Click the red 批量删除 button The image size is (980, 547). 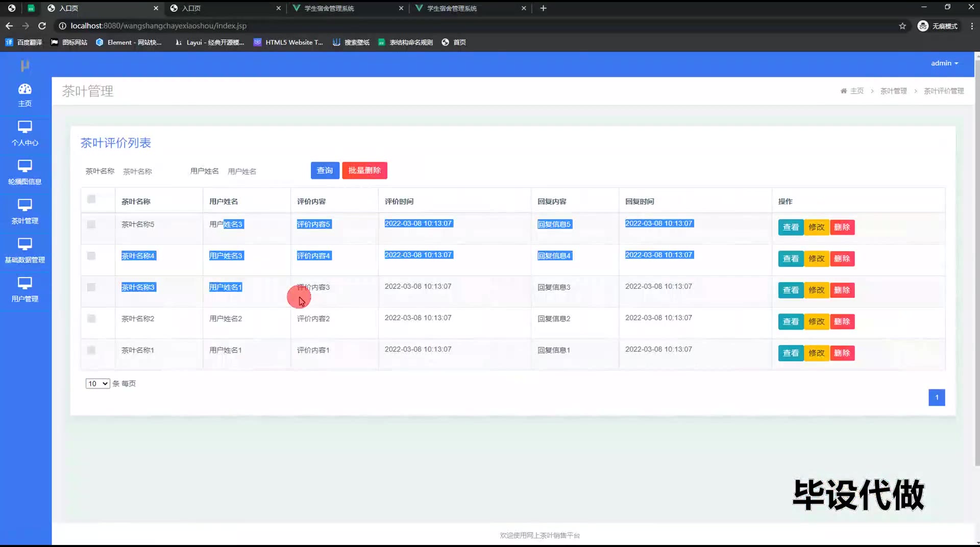click(364, 170)
